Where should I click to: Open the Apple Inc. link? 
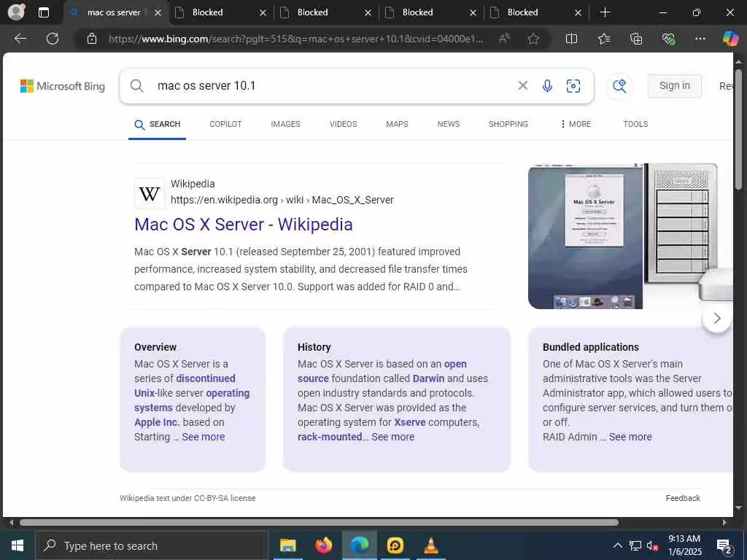coord(157,422)
